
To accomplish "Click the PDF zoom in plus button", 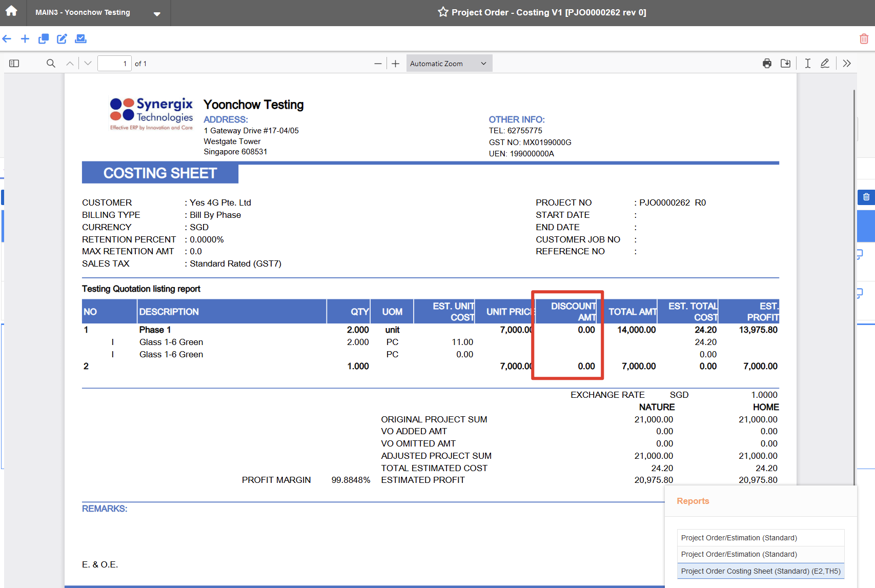I will 396,64.
